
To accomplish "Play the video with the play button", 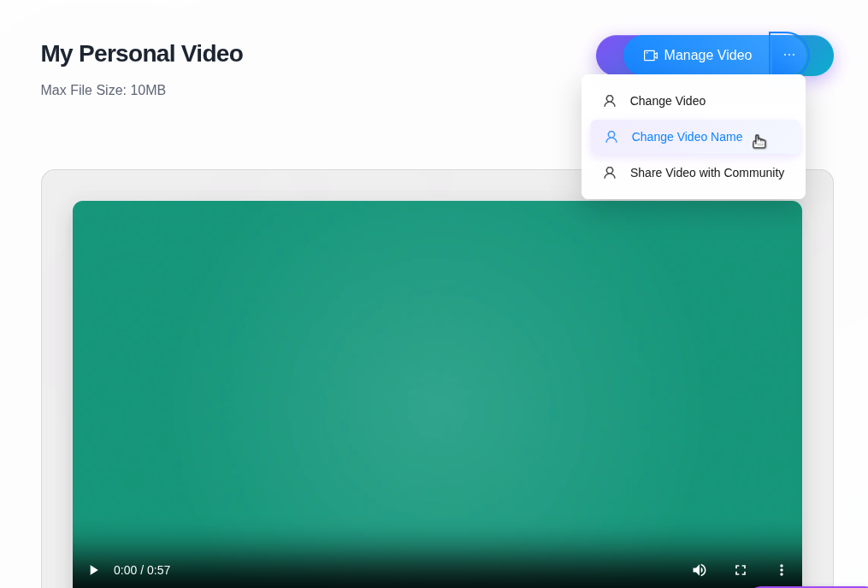I will 93,570.
